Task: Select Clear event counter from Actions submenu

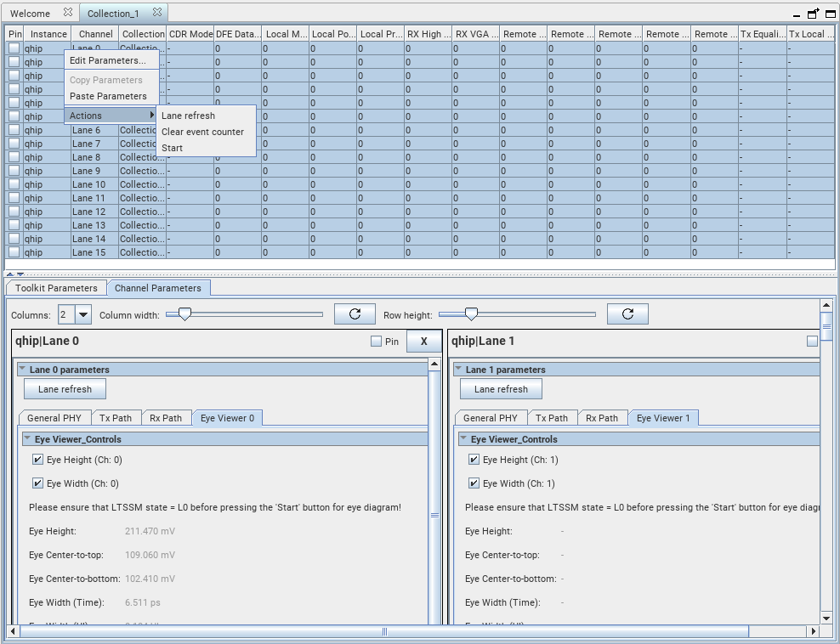Action: [202, 132]
